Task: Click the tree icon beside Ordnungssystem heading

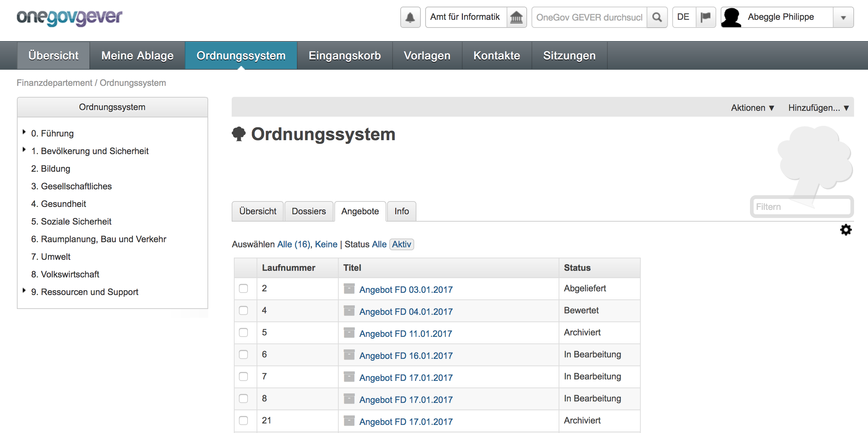Action: coord(239,134)
